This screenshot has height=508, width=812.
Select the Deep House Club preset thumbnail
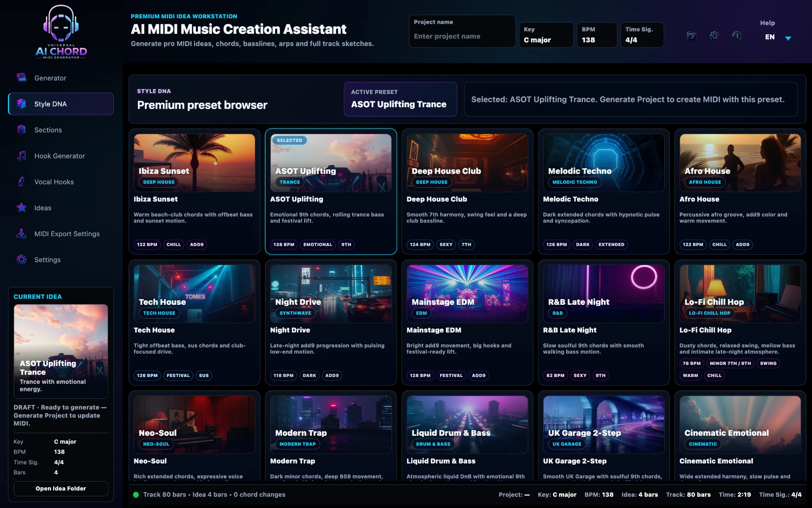[467, 163]
